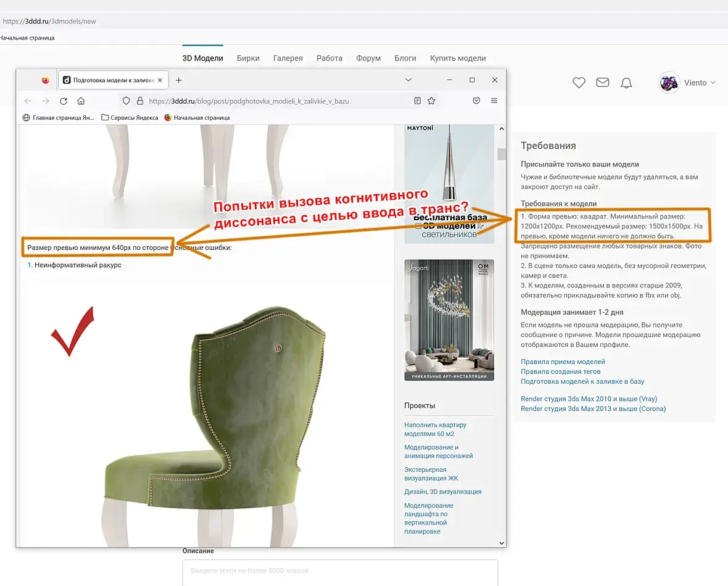Open Сервисы Яндекса bookmarks folder
728x586 pixels.
point(130,117)
